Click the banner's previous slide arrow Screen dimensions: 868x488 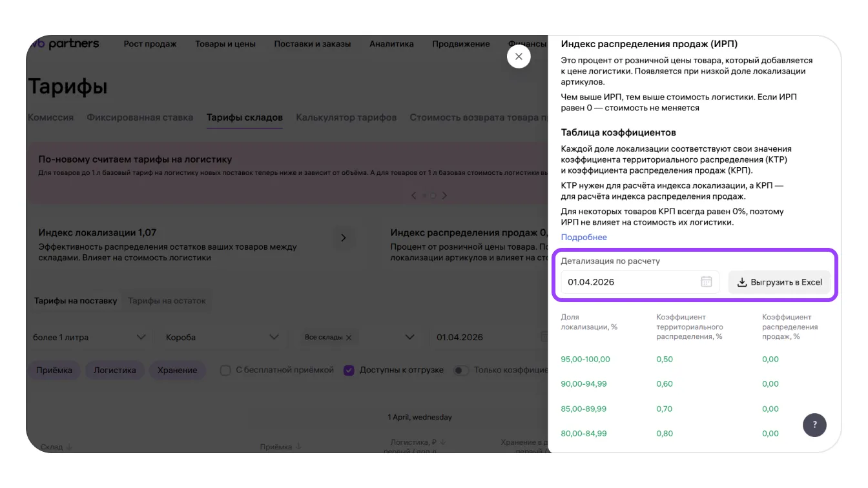tap(414, 196)
